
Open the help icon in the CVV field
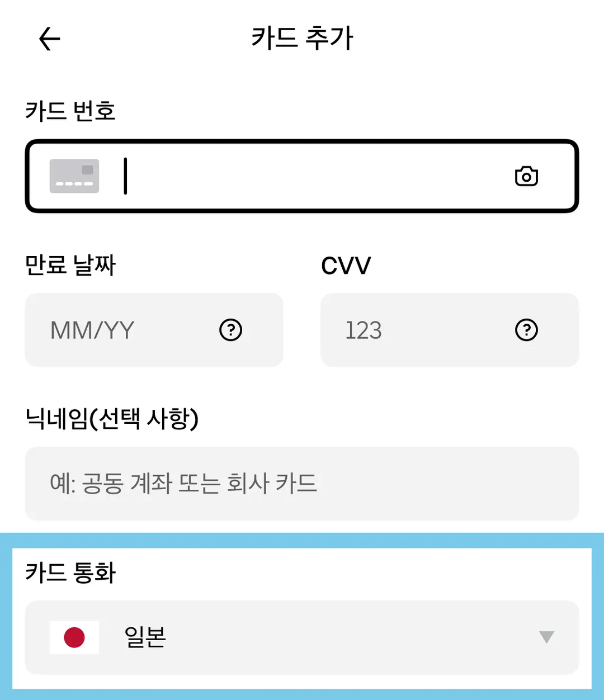tap(526, 330)
